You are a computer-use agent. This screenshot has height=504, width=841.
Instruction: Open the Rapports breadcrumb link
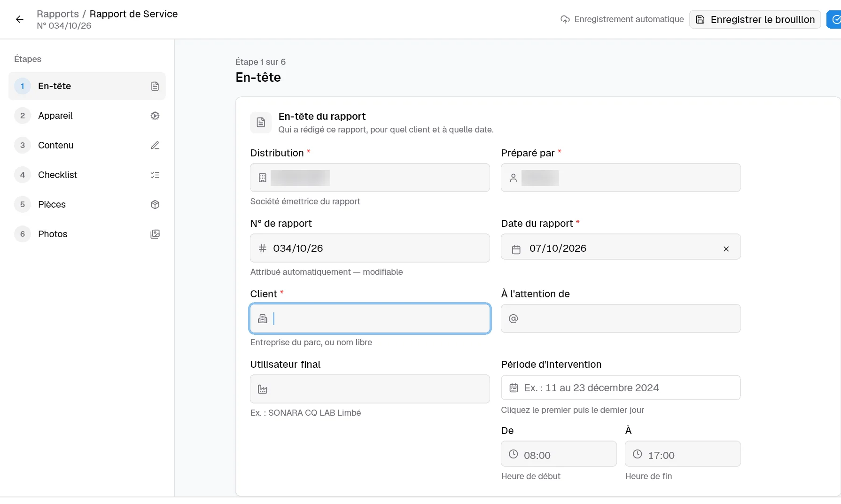[x=58, y=14]
